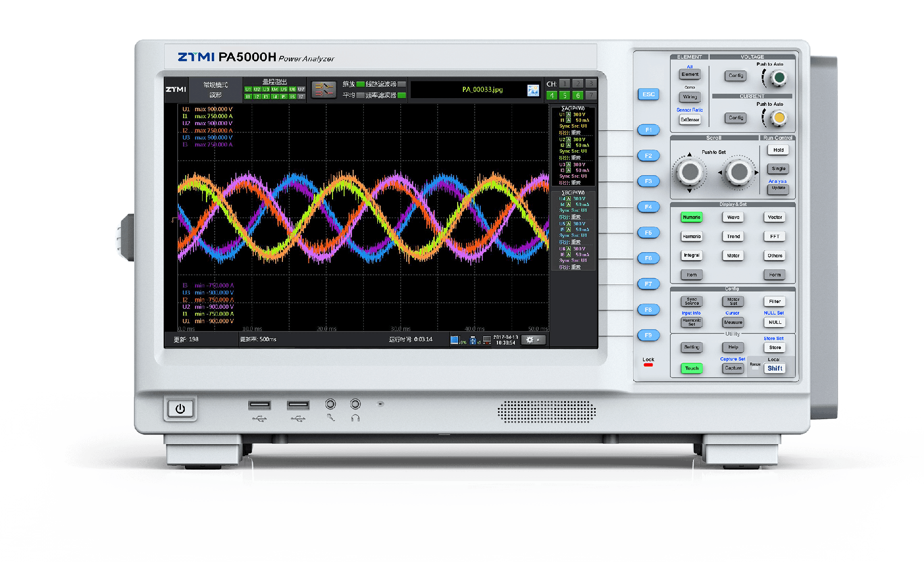Toggle the green Touch button
The width and height of the screenshot is (924, 562).
pyautogui.click(x=692, y=369)
